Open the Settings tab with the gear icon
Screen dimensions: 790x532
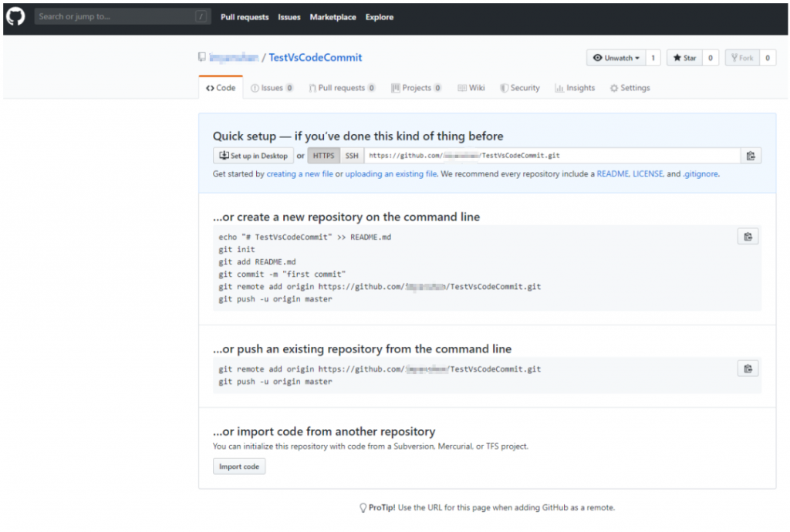pos(630,88)
